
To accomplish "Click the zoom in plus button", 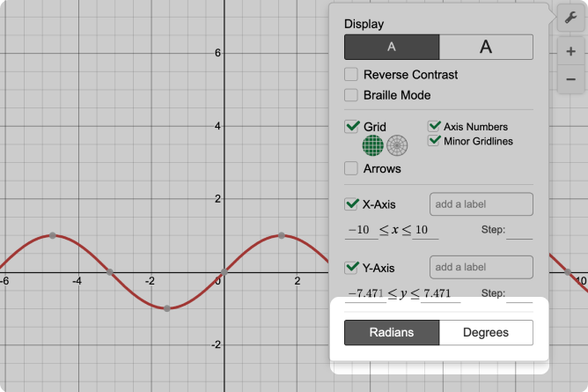I will pyautogui.click(x=570, y=51).
